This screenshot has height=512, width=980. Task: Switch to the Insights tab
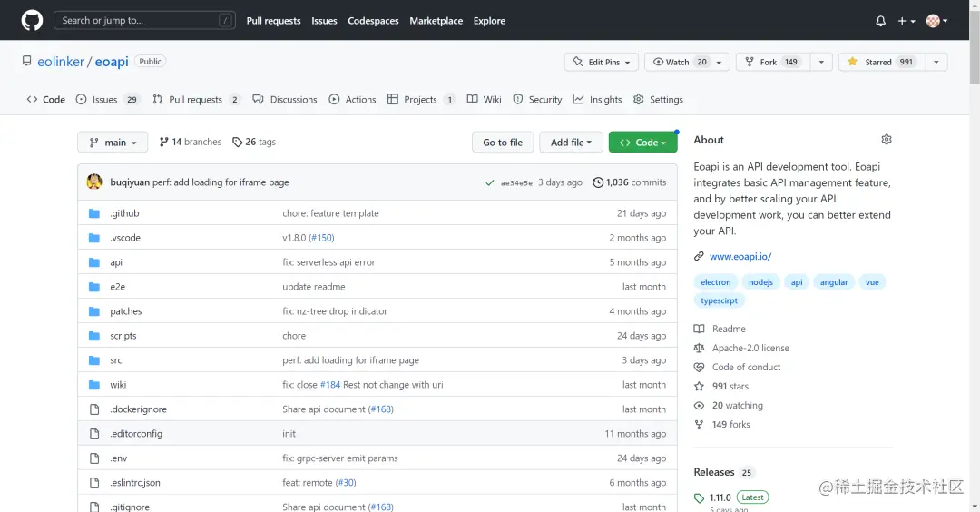click(x=597, y=99)
